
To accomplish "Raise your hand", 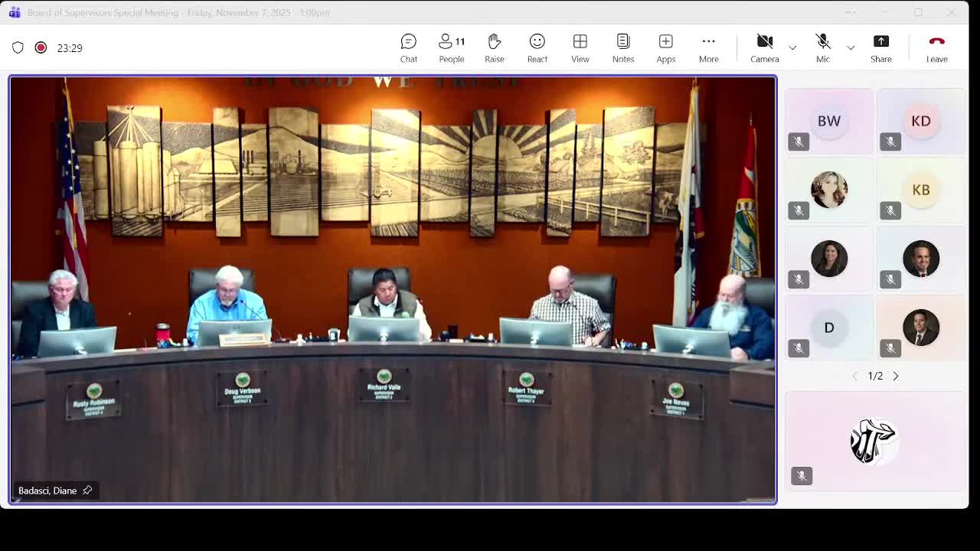I will [x=494, y=47].
